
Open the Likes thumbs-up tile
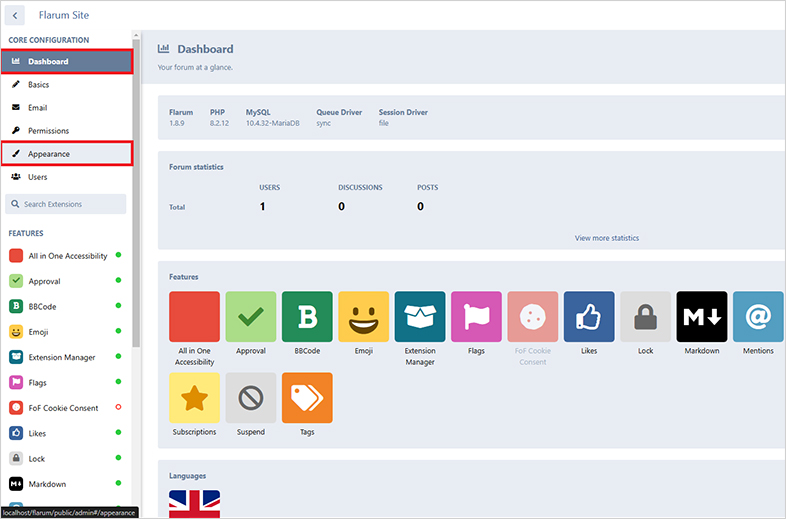[589, 317]
